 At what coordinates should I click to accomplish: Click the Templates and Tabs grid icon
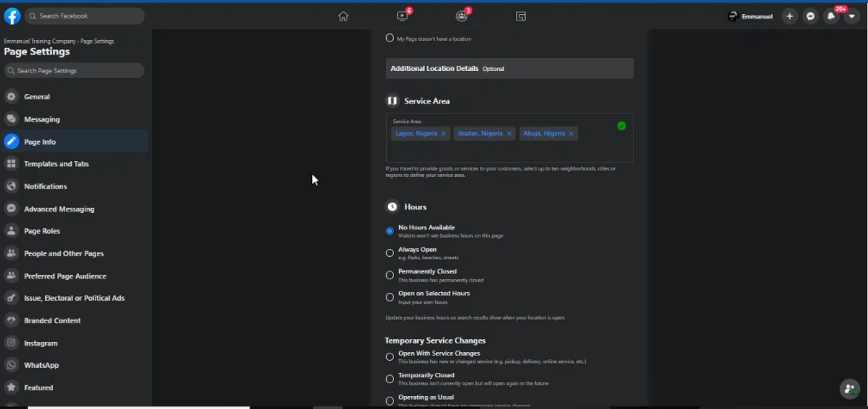(11, 164)
